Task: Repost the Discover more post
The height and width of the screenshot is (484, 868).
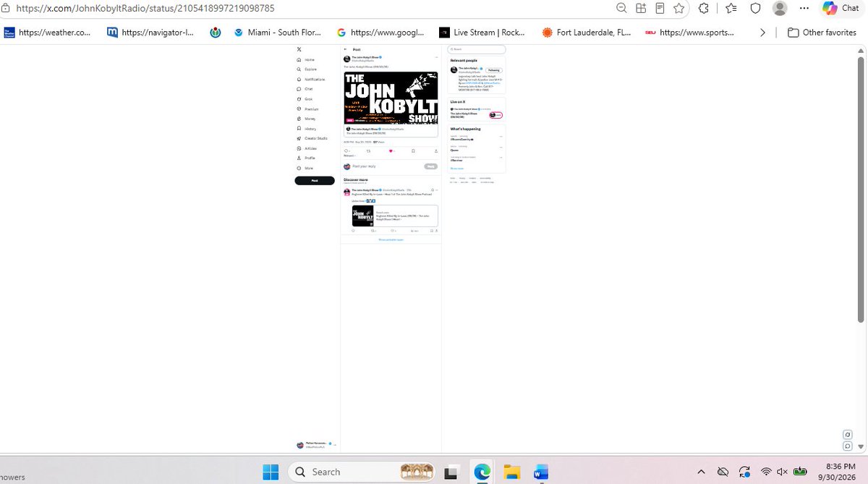Action: (373, 231)
